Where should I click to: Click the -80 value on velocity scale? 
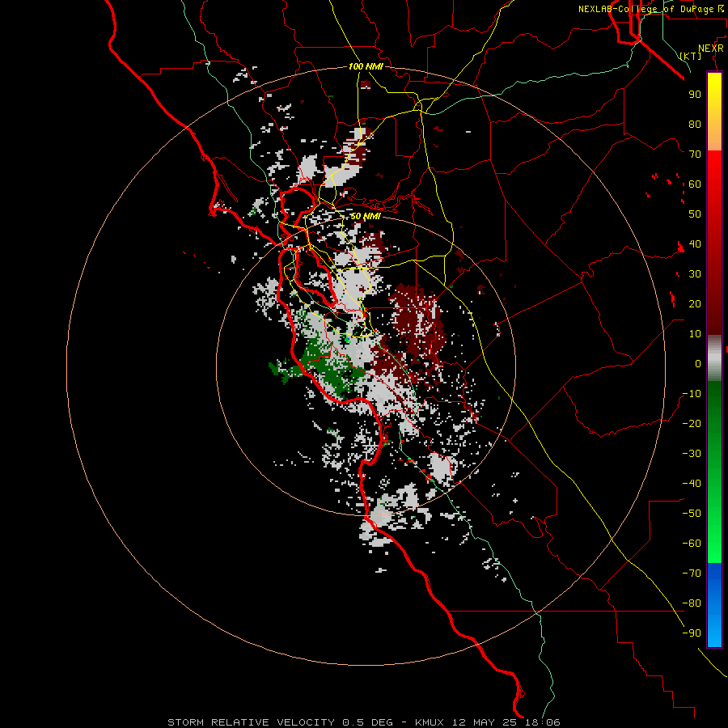692,603
